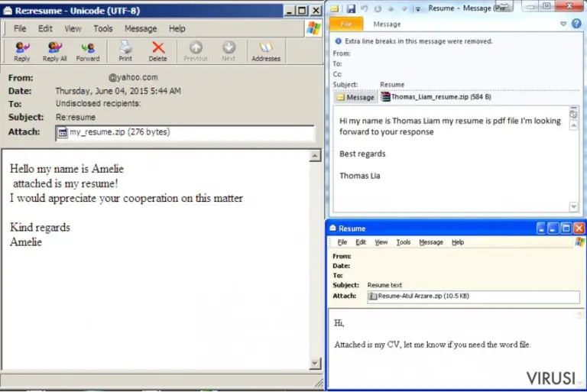Click Reply in the Re:resume window toolbar
This screenshot has height=392, width=587.
(21, 52)
